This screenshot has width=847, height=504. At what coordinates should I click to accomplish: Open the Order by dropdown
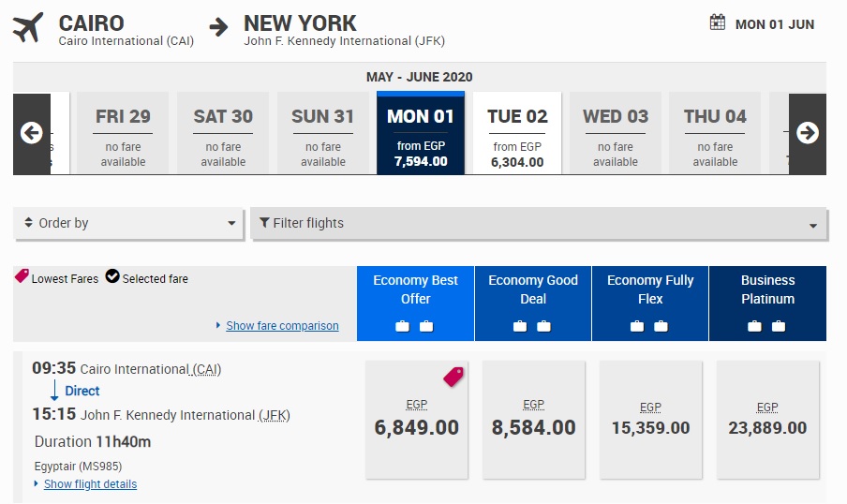point(129,223)
